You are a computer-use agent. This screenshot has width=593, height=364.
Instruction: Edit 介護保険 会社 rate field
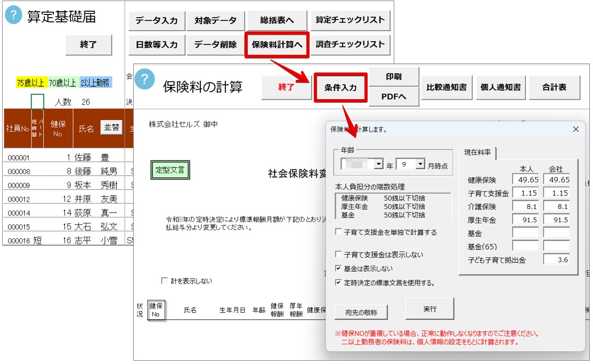pos(556,207)
